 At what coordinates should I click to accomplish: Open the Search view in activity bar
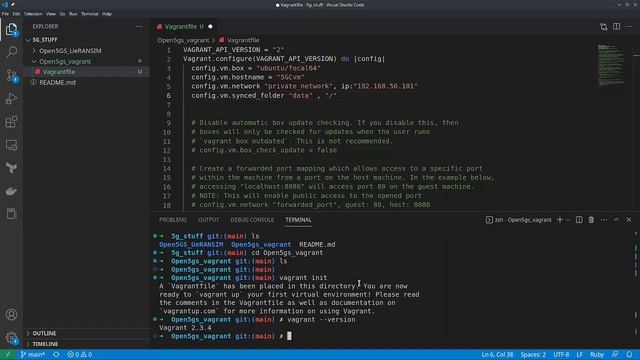coord(11,52)
